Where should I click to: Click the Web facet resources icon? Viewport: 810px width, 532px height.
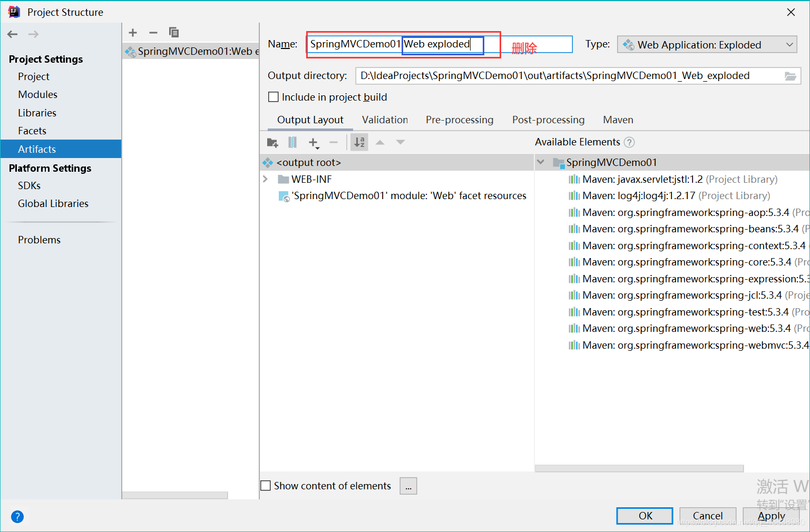pos(284,196)
